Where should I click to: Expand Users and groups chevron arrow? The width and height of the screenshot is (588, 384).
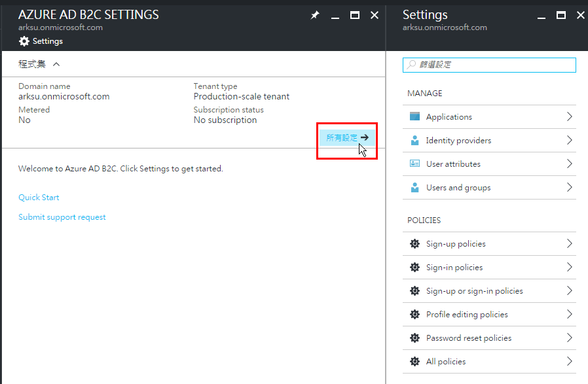pos(570,187)
